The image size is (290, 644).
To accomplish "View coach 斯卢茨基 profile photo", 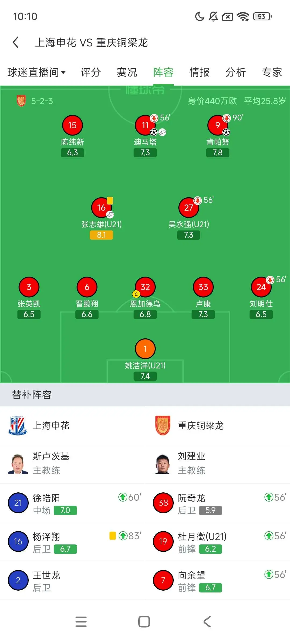I will click(18, 464).
